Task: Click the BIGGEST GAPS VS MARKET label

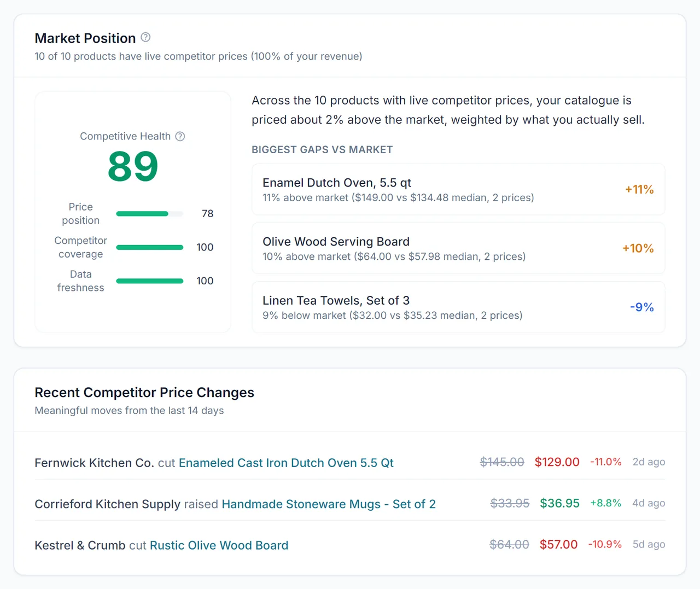Action: (322, 150)
